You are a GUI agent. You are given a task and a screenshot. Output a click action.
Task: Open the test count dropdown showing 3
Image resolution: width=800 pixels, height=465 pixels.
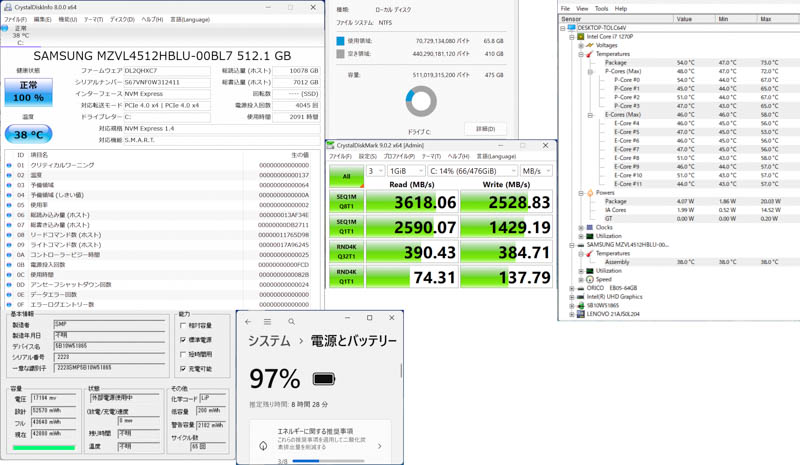pos(375,171)
